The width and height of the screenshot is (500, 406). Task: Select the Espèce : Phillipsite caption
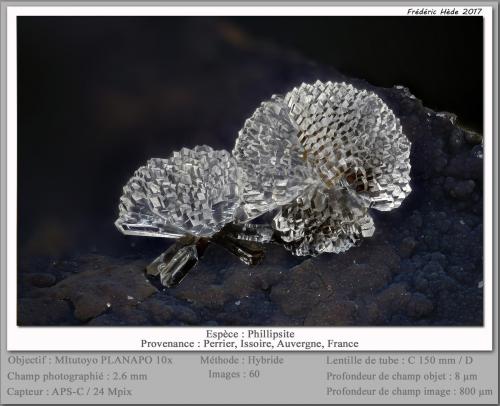click(250, 334)
